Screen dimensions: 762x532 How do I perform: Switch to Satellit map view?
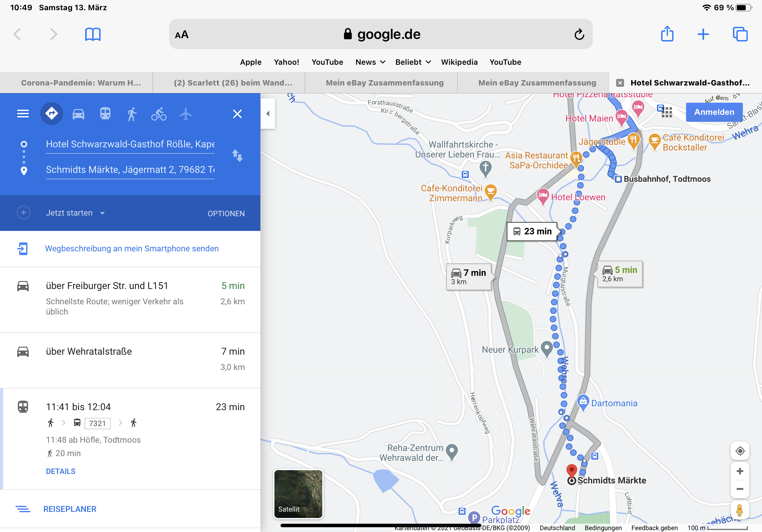pyautogui.click(x=298, y=494)
